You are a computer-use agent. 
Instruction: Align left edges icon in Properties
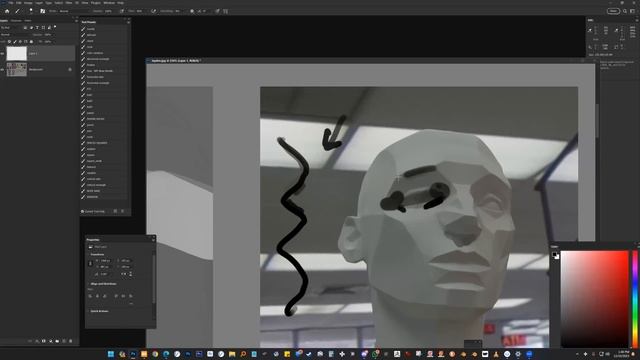(90, 296)
